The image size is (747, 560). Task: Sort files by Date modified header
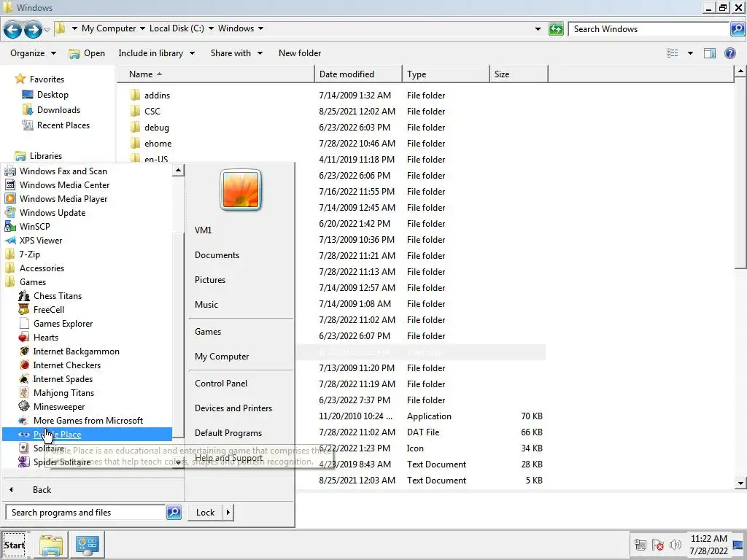coord(358,74)
